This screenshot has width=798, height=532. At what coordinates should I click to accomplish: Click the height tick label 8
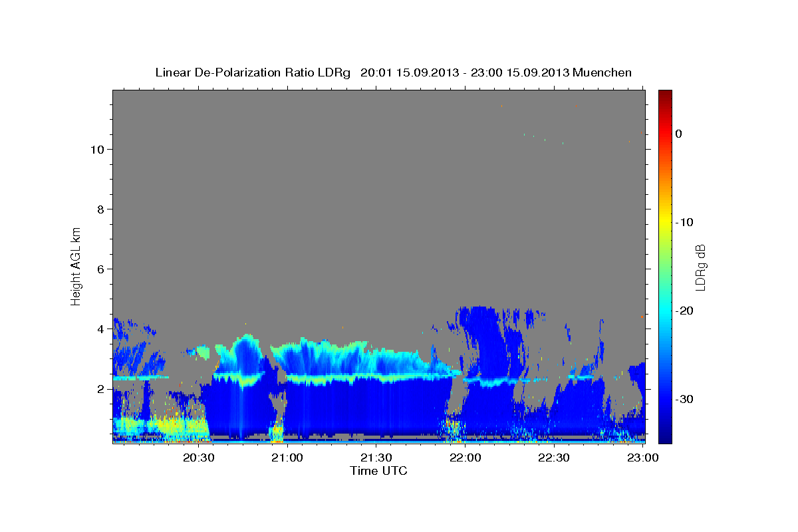100,209
